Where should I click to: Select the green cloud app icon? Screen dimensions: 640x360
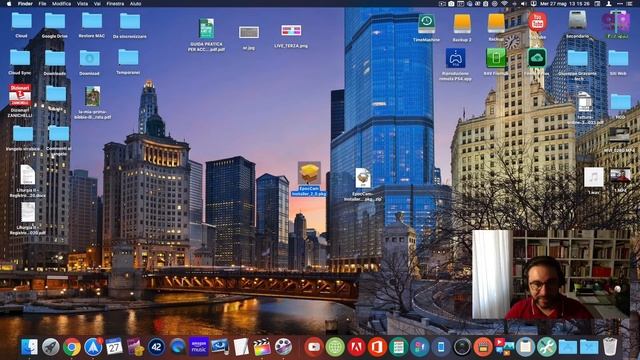[x=537, y=58]
